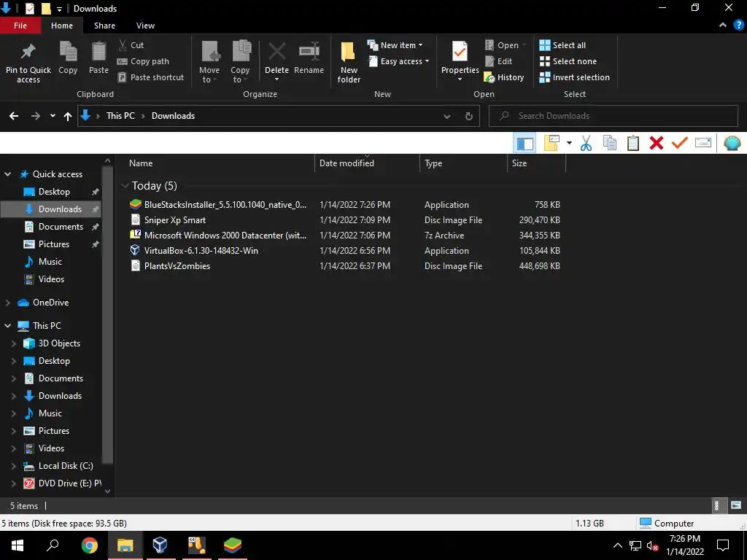Click folder options icon in Classic toolbar

[551, 143]
